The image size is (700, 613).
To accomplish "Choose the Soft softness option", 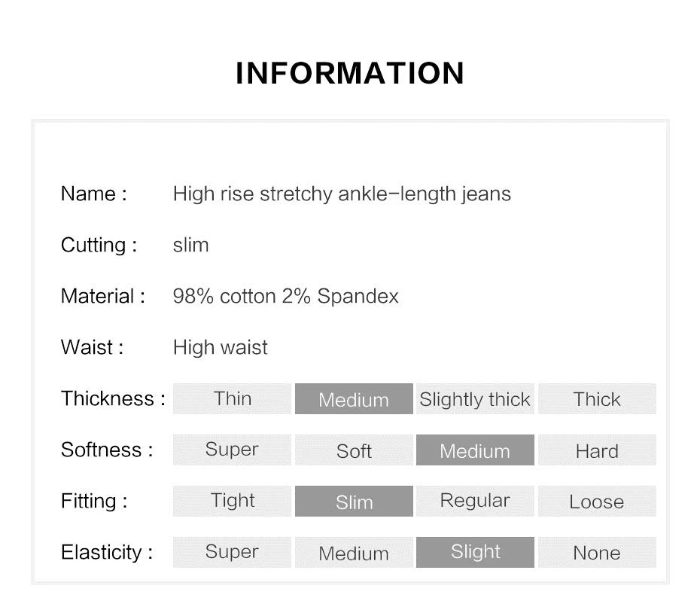I will (x=354, y=450).
